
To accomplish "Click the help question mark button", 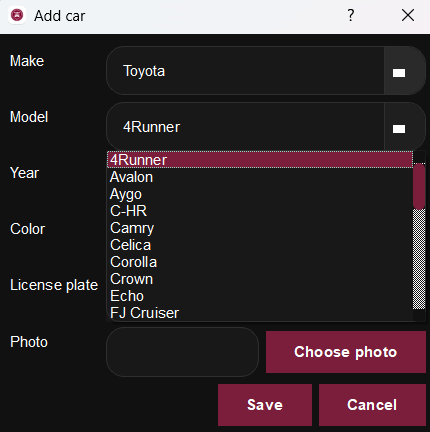I will (x=351, y=15).
